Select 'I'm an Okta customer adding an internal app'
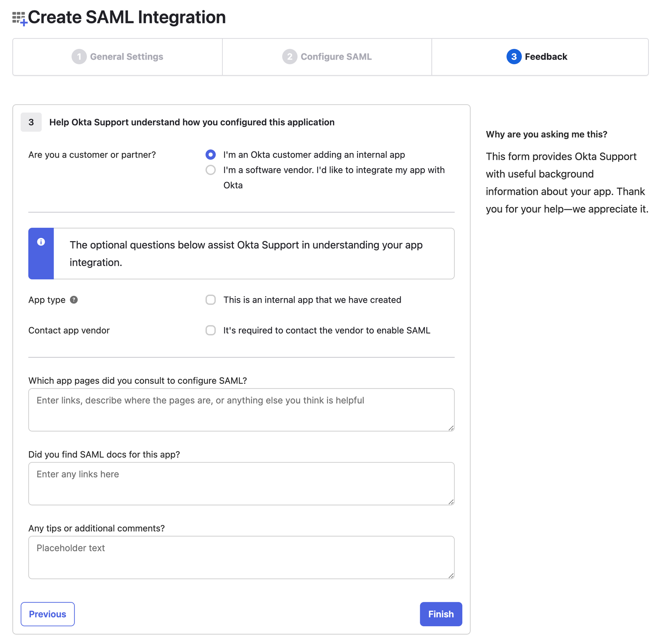658x644 pixels. (211, 155)
